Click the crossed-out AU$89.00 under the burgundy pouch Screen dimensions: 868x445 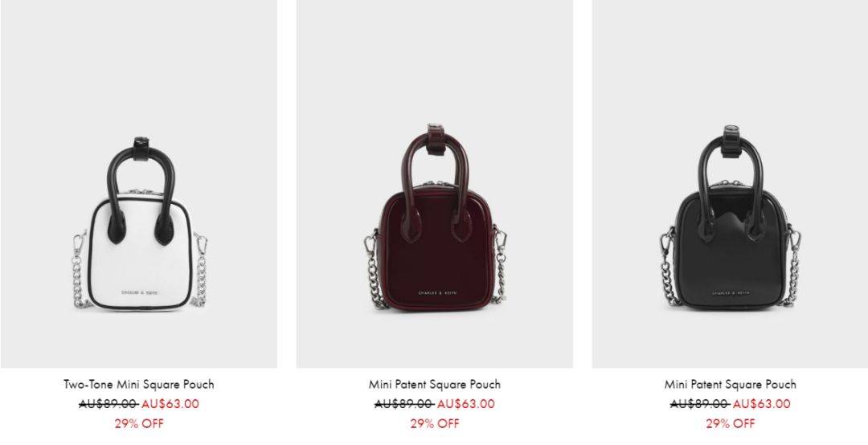[403, 404]
